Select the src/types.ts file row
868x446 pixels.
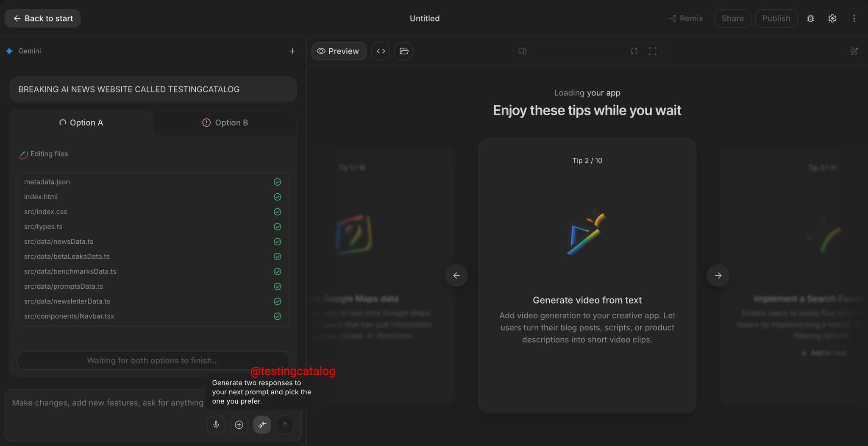(x=153, y=227)
